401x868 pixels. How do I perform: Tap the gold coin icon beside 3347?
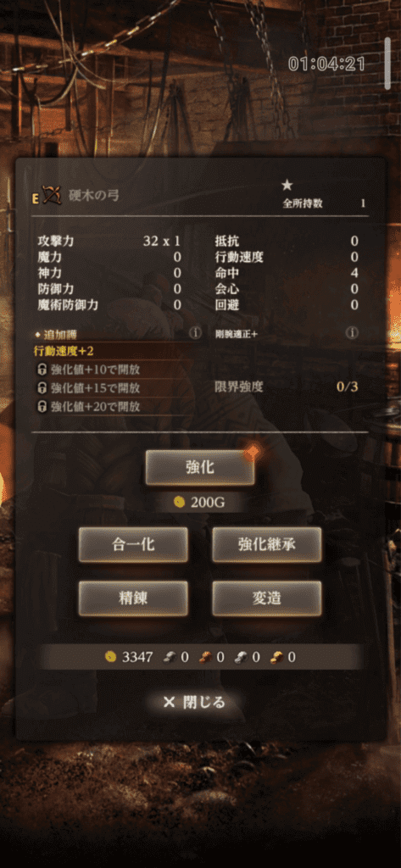(x=111, y=657)
